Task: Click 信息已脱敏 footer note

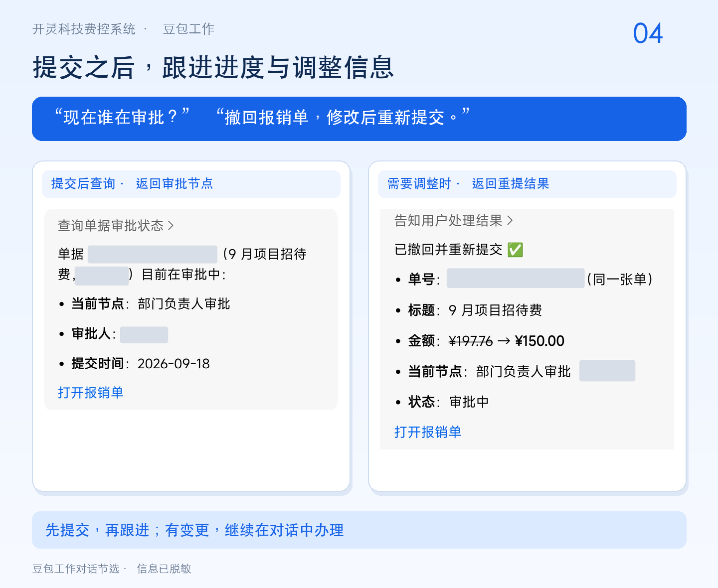Action: pos(164,569)
